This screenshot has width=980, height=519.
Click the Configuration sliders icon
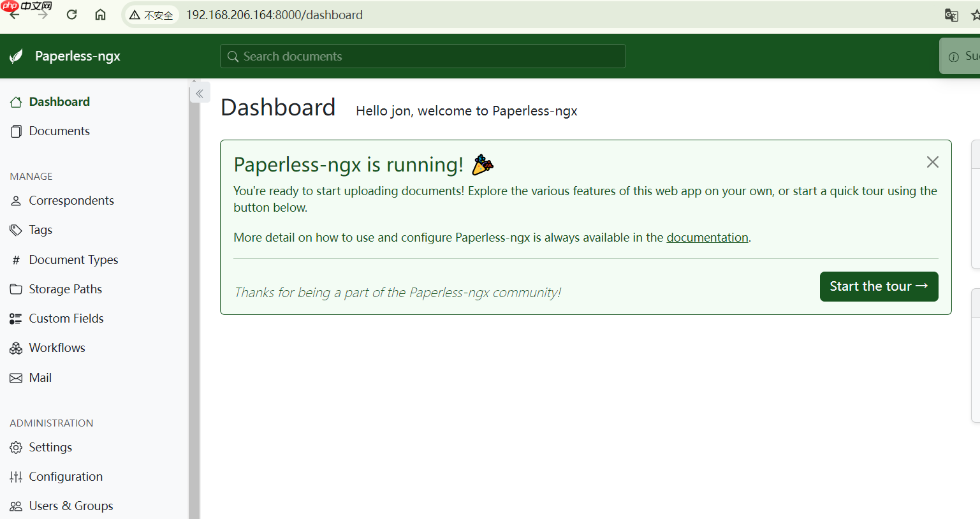pyautogui.click(x=16, y=477)
